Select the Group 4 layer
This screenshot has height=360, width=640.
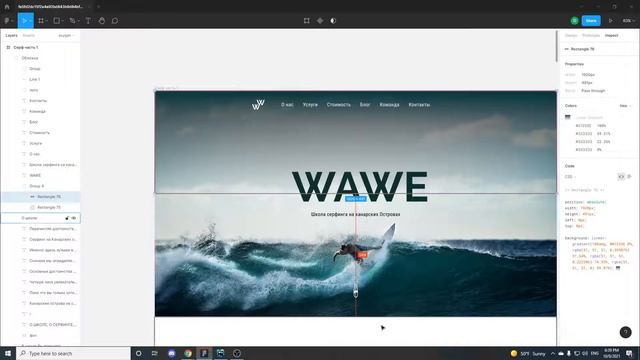(41, 186)
